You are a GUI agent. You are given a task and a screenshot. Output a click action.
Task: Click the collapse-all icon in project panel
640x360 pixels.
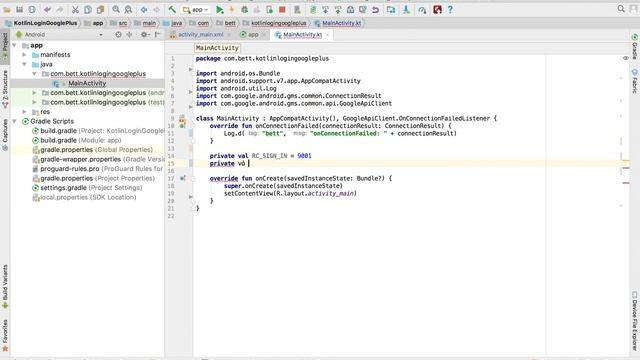pyautogui.click(x=129, y=35)
